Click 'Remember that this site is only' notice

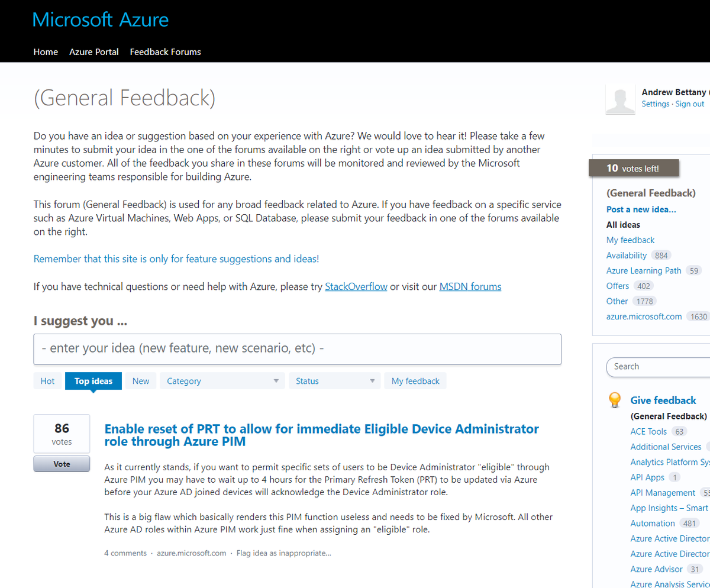click(x=176, y=259)
